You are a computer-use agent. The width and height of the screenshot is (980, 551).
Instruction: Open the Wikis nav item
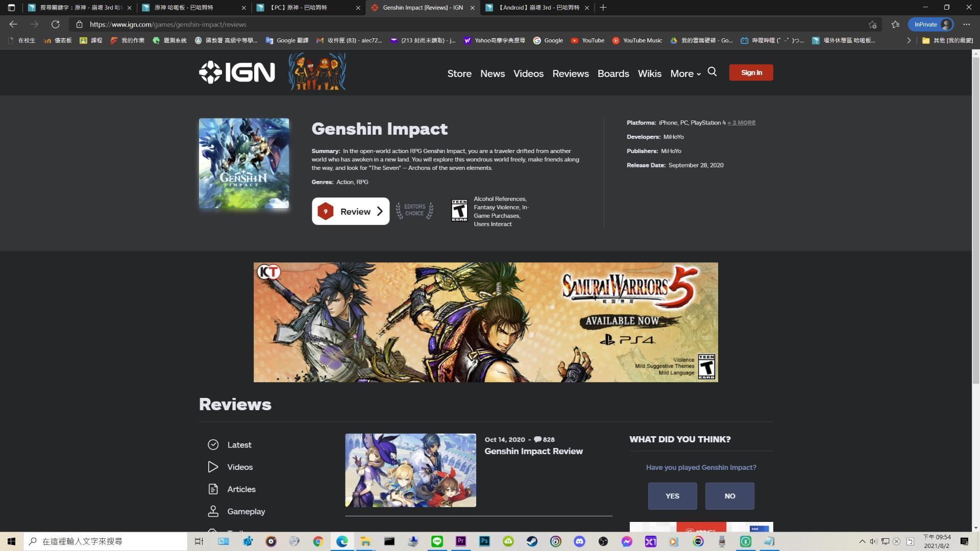tap(649, 73)
